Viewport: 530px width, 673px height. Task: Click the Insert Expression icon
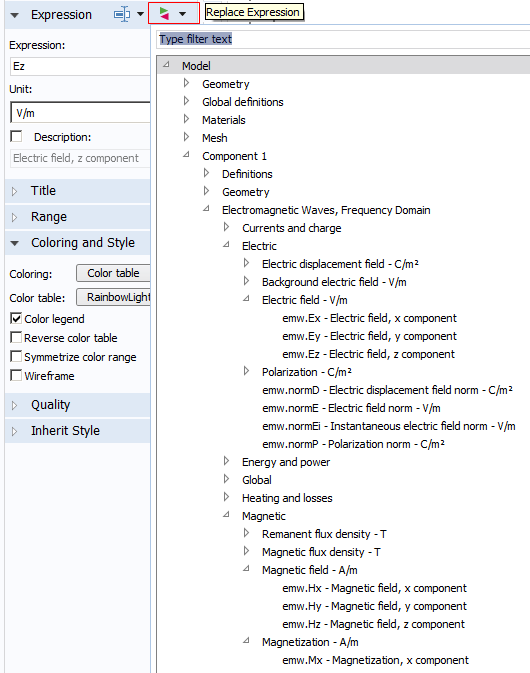point(122,14)
